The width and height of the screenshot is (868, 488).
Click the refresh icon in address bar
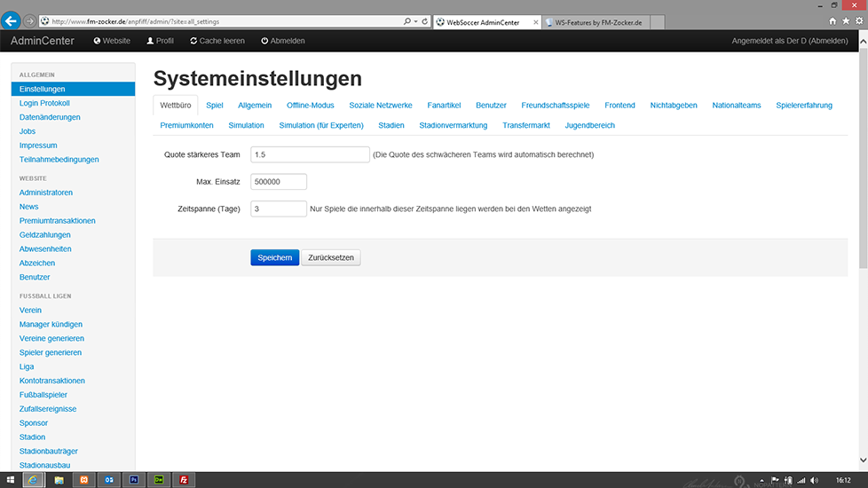pyautogui.click(x=425, y=20)
